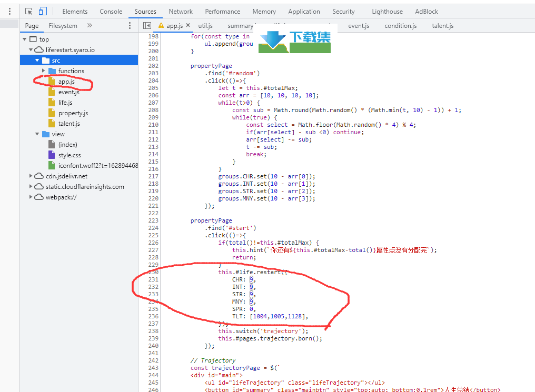The image size is (535, 392).
Task: Open property.js in the file tree
Action: 73,113
